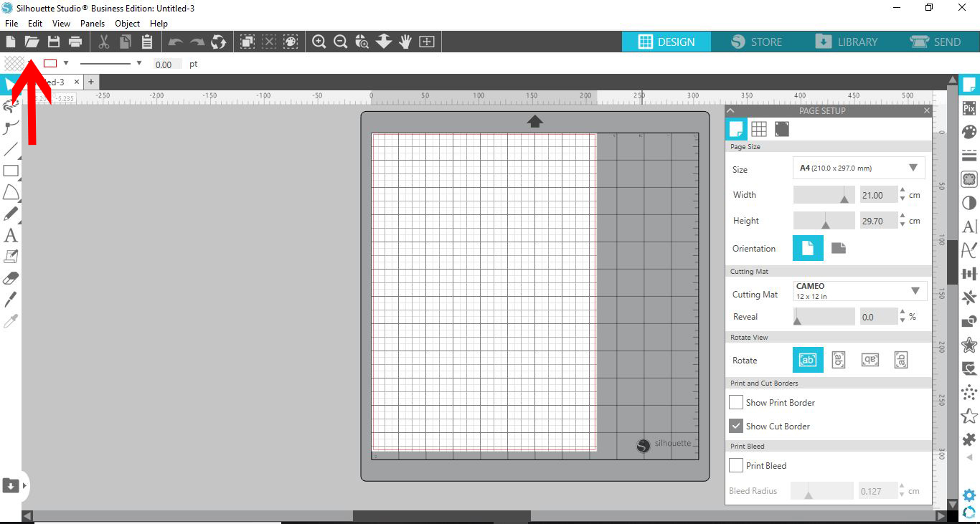Select the Eraser tool
Image resolution: width=980 pixels, height=524 pixels.
click(9, 277)
